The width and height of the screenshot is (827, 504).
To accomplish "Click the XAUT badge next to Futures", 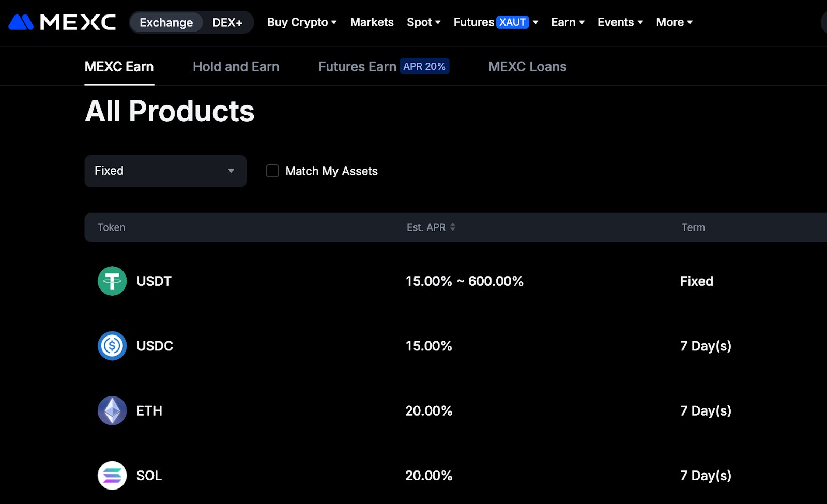I will point(513,22).
